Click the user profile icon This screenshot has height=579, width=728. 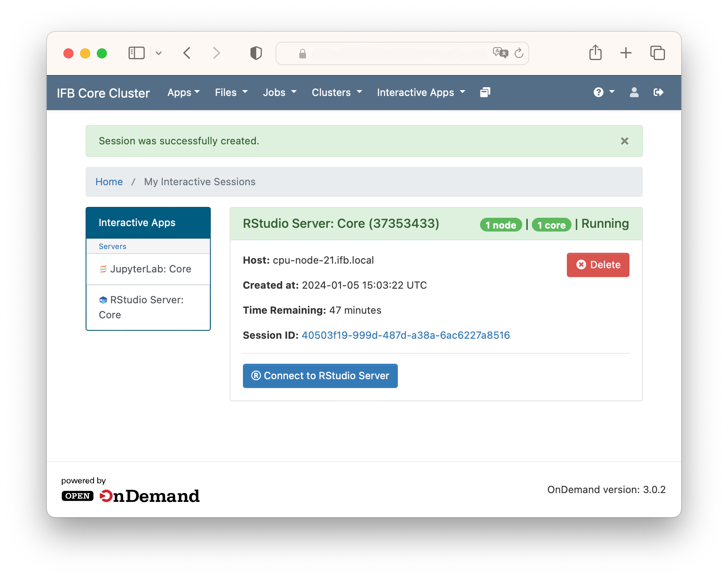coord(634,92)
